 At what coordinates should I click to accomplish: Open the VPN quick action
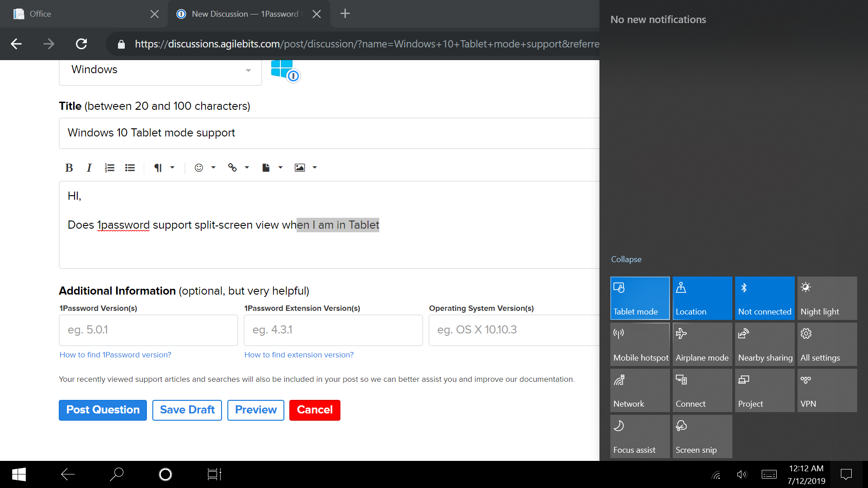pyautogui.click(x=827, y=390)
